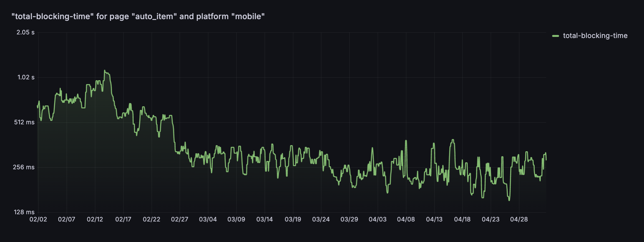Screen dimensions: 644x242
Task: Click the 04/18 x-axis date label
Action: [x=462, y=219]
